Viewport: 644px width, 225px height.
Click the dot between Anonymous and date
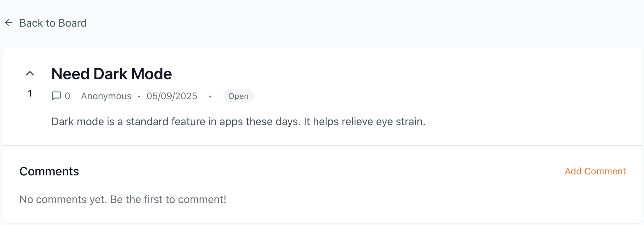coord(139,97)
